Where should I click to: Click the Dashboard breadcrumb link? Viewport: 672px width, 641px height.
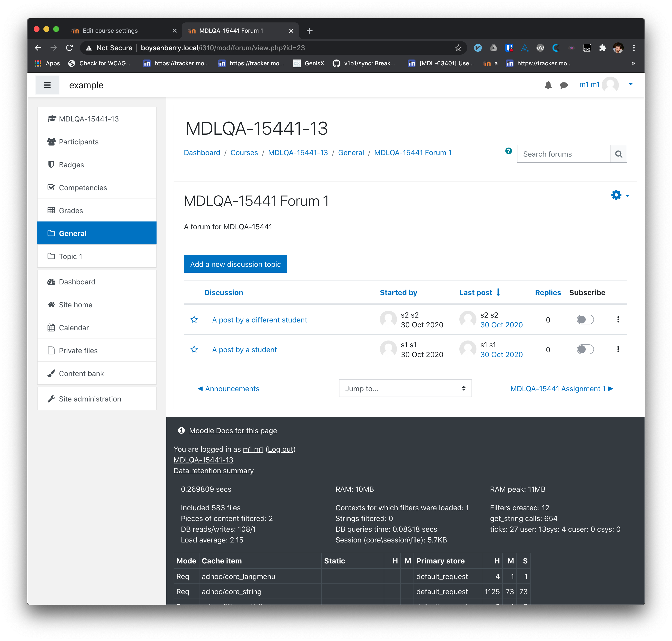(202, 153)
